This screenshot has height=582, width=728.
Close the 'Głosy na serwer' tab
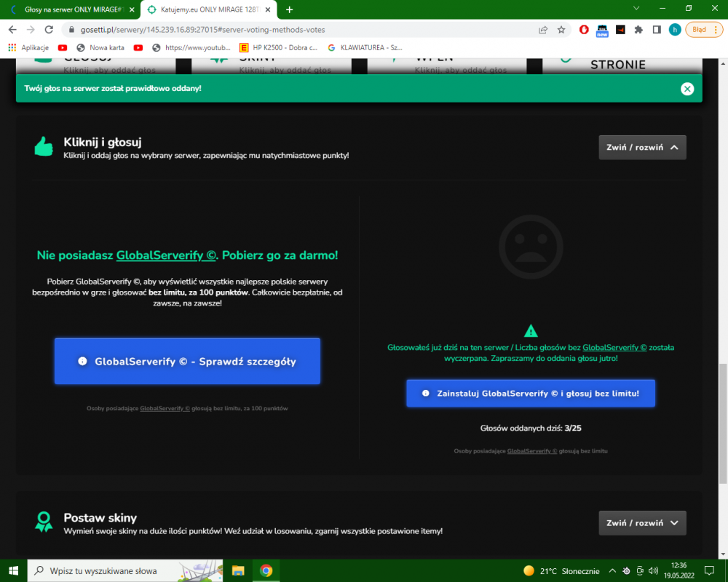[x=132, y=9]
